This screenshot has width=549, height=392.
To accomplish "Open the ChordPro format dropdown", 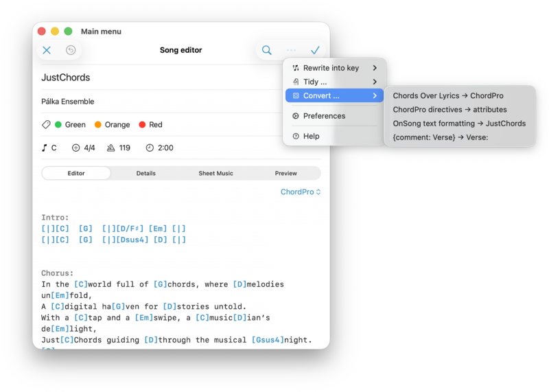I will 301,192.
